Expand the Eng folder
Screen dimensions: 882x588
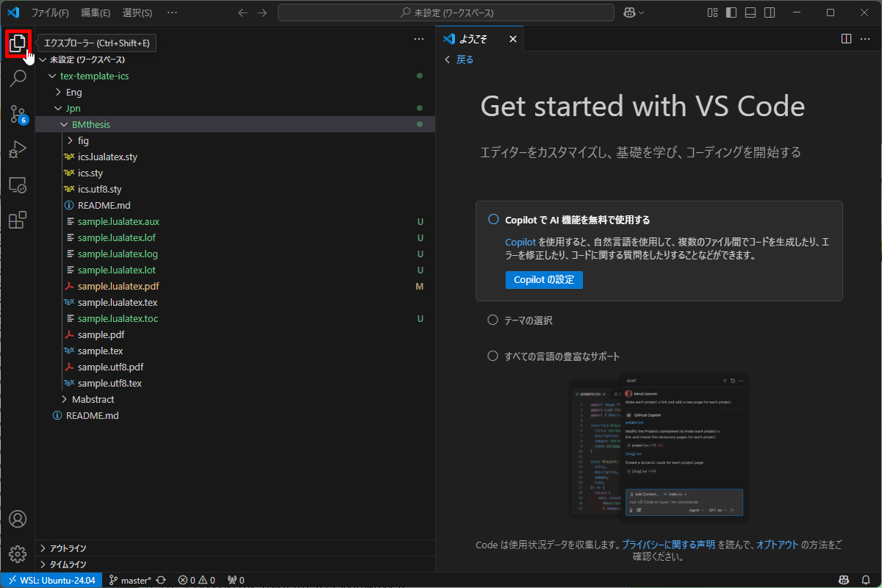tap(59, 92)
